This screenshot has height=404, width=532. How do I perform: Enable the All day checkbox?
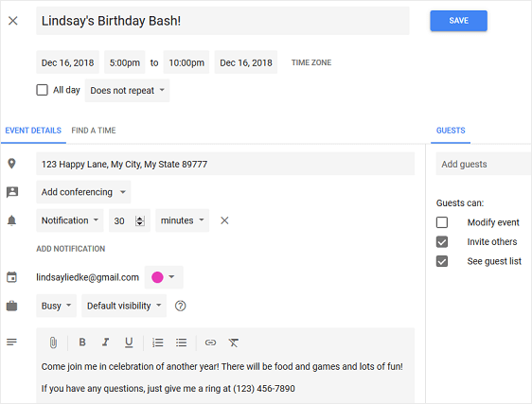(x=42, y=90)
